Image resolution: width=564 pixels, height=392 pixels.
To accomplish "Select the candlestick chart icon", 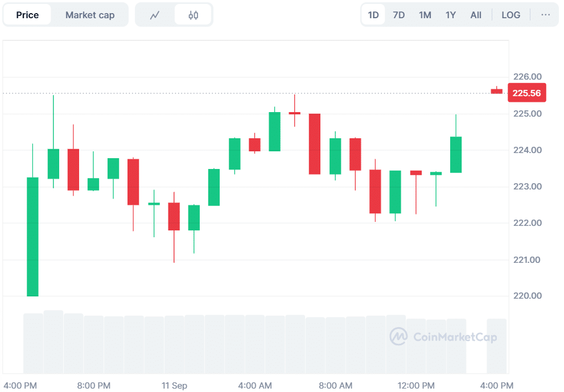I will (193, 15).
